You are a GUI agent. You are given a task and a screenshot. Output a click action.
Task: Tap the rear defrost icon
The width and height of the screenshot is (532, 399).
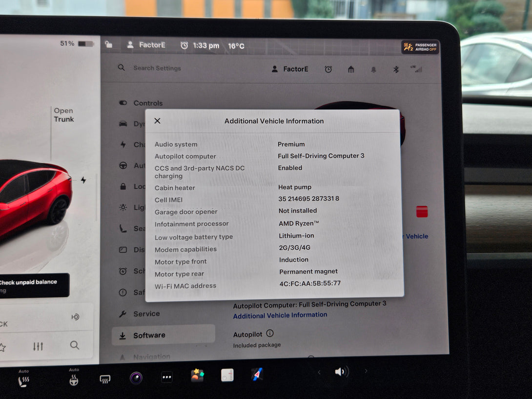(x=104, y=379)
